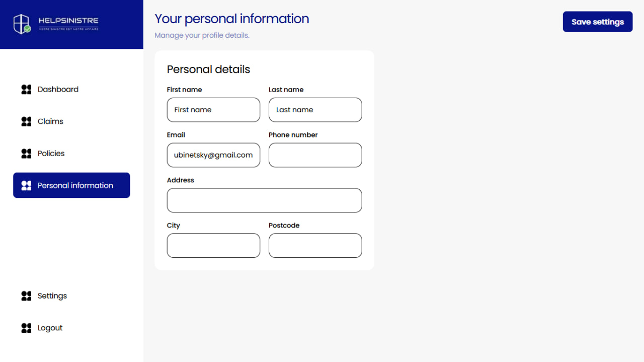Image resolution: width=644 pixels, height=362 pixels.
Task: Click into the Email field
Action: point(213,155)
